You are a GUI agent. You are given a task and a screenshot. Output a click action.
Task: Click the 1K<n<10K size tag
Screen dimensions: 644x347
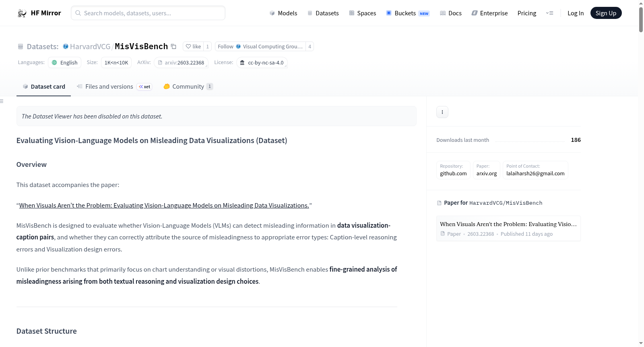[116, 62]
